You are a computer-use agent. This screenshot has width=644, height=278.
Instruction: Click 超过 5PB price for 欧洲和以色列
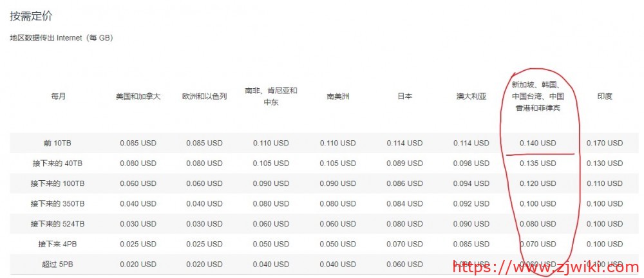click(x=205, y=264)
